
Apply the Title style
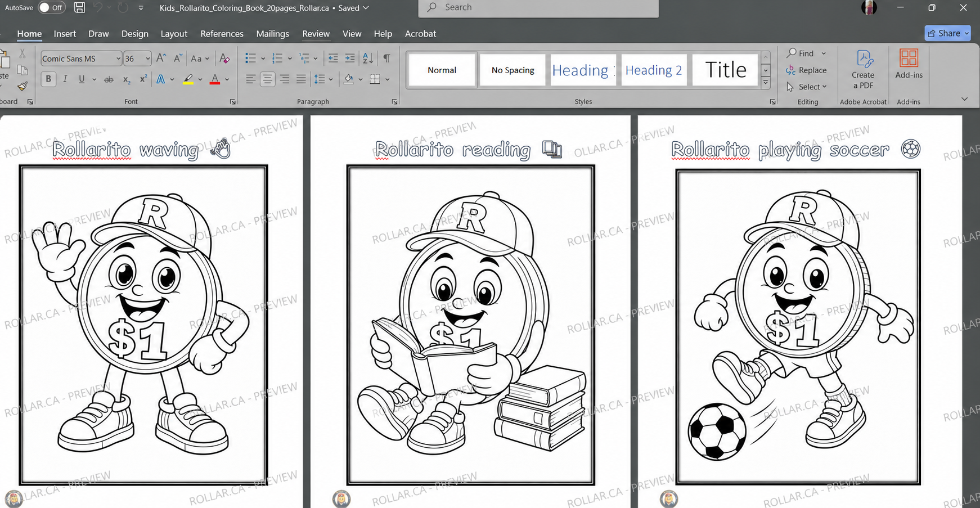(x=725, y=70)
